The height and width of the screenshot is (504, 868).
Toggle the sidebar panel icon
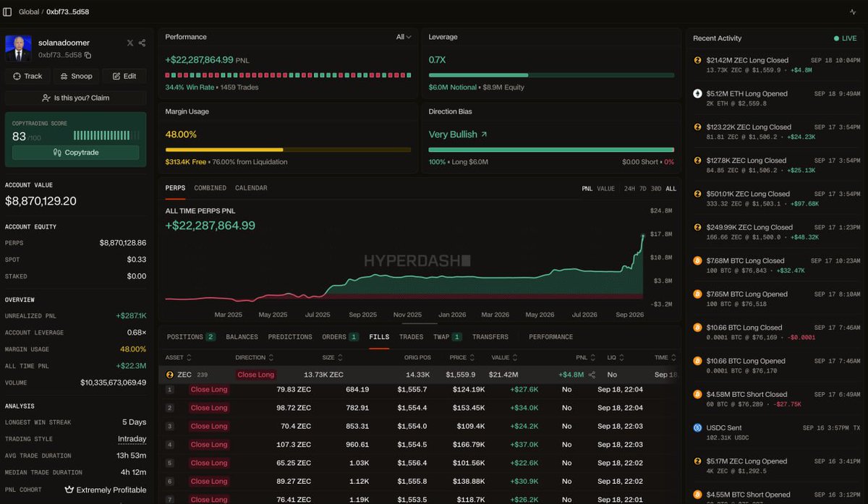(x=7, y=12)
